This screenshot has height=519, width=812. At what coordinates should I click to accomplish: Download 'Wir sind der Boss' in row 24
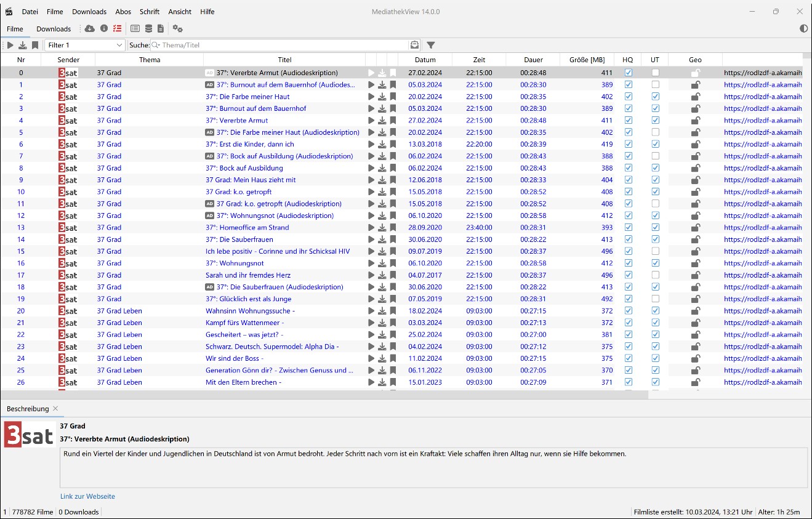click(382, 358)
